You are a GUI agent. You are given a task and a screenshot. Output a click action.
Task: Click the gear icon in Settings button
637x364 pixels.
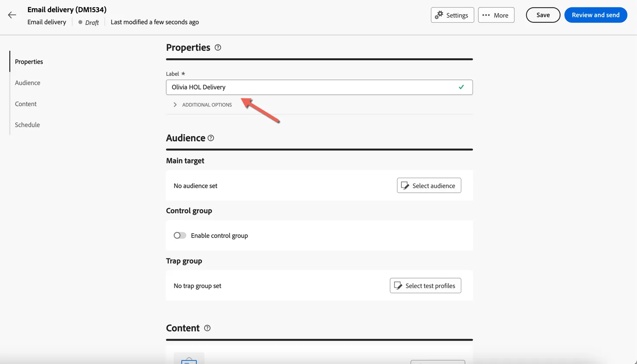click(x=439, y=15)
